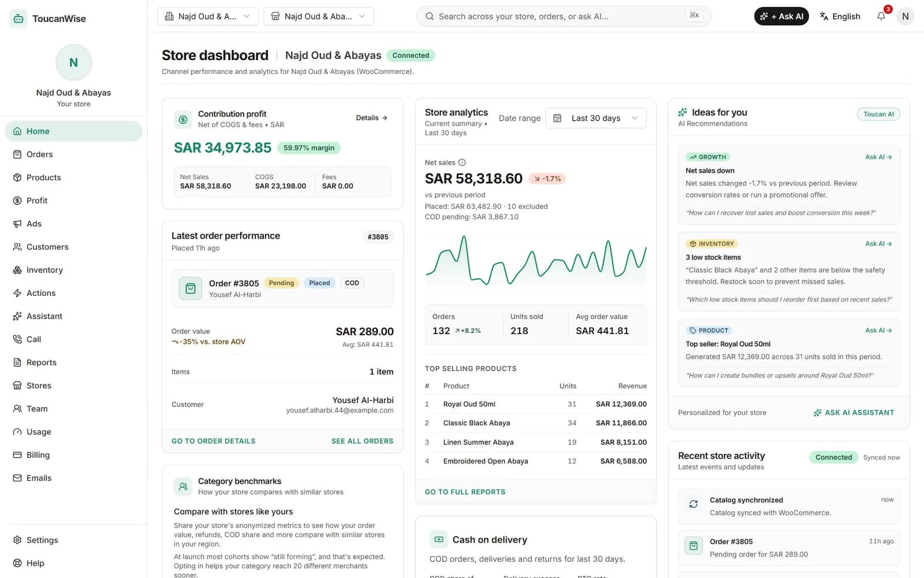Open the English language selector
The image size is (924, 578).
(840, 16)
